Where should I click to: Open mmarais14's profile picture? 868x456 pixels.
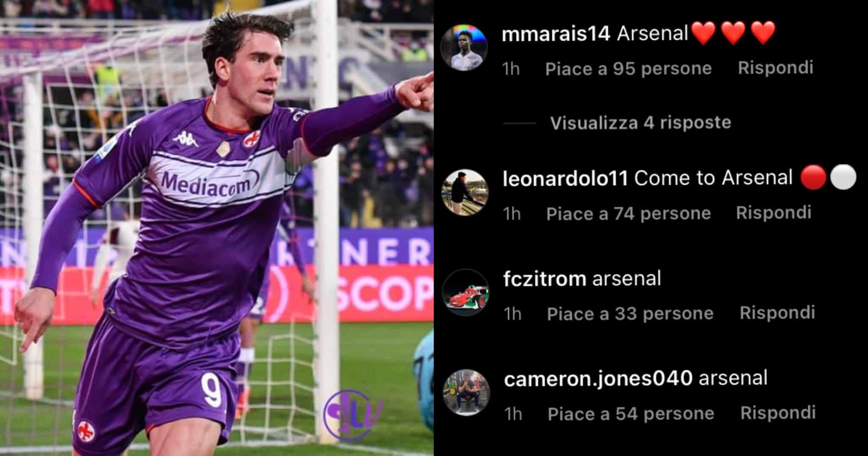point(464,47)
